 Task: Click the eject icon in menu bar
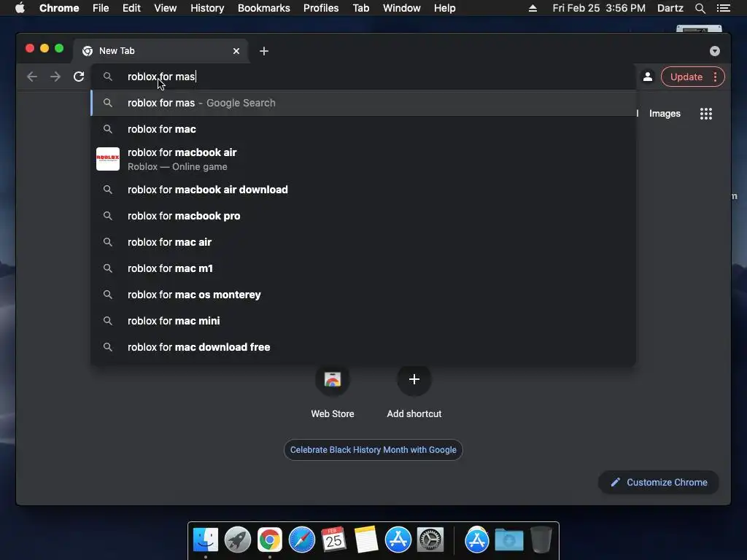(533, 8)
